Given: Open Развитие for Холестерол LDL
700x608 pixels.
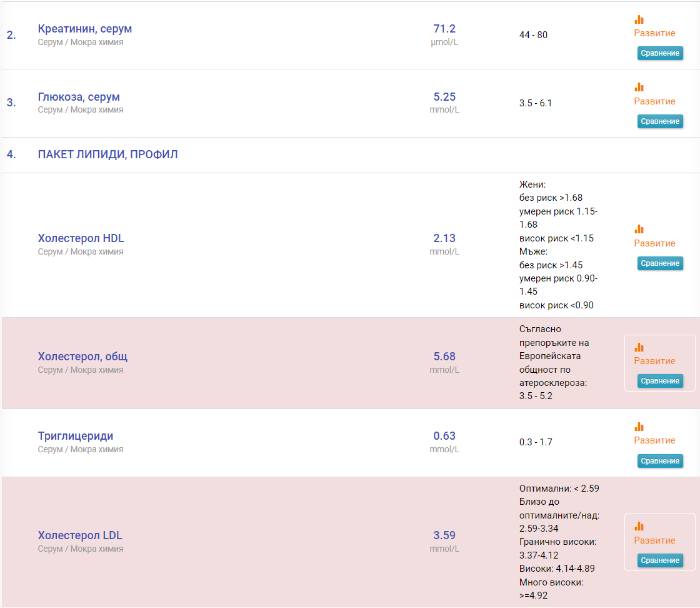Looking at the screenshot, I should [x=654, y=540].
